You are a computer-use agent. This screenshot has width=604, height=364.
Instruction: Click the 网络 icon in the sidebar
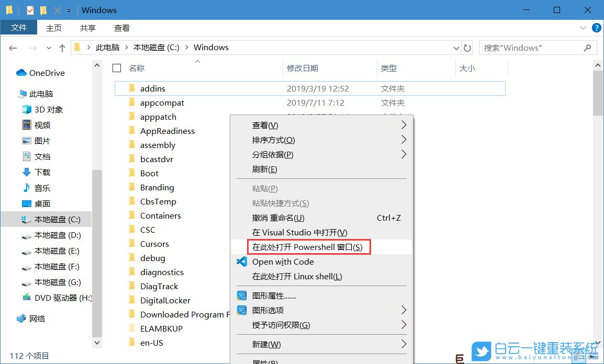click(21, 318)
